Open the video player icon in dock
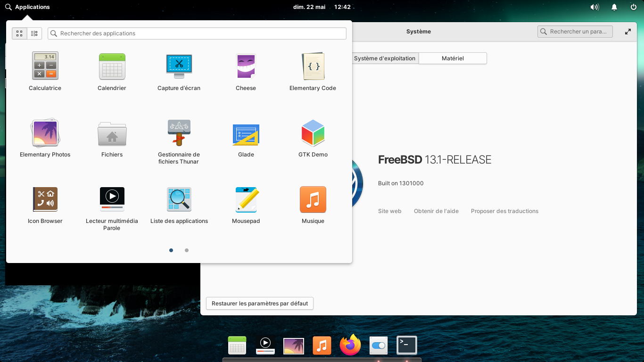Viewport: 644px width, 362px height. pyautogui.click(x=265, y=346)
